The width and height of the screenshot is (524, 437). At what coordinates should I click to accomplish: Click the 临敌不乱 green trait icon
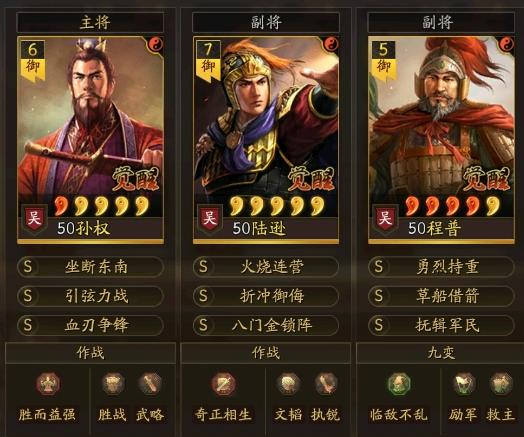(399, 384)
